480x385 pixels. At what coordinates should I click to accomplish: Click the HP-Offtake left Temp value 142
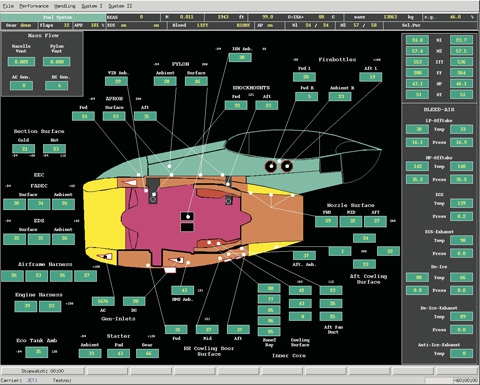(417, 166)
